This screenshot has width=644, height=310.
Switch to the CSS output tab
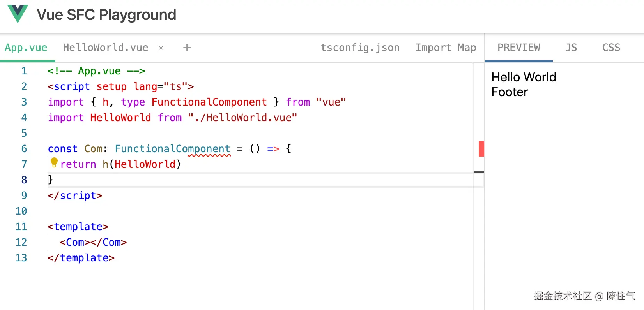pos(611,48)
